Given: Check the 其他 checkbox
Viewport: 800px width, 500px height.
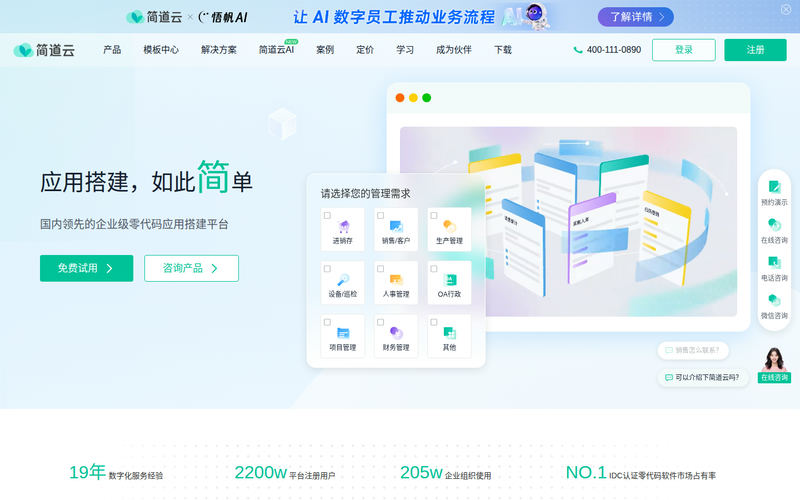Looking at the screenshot, I should (x=434, y=322).
